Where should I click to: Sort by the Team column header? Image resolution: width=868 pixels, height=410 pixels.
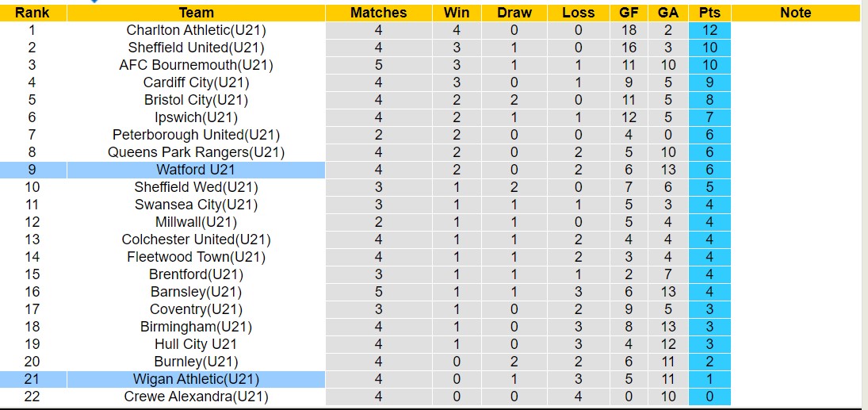tap(196, 13)
